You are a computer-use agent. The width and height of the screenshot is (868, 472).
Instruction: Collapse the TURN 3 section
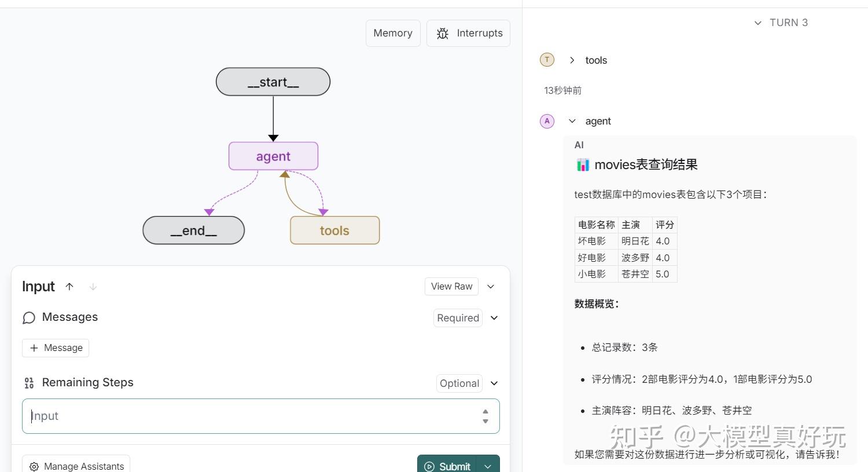[758, 23]
